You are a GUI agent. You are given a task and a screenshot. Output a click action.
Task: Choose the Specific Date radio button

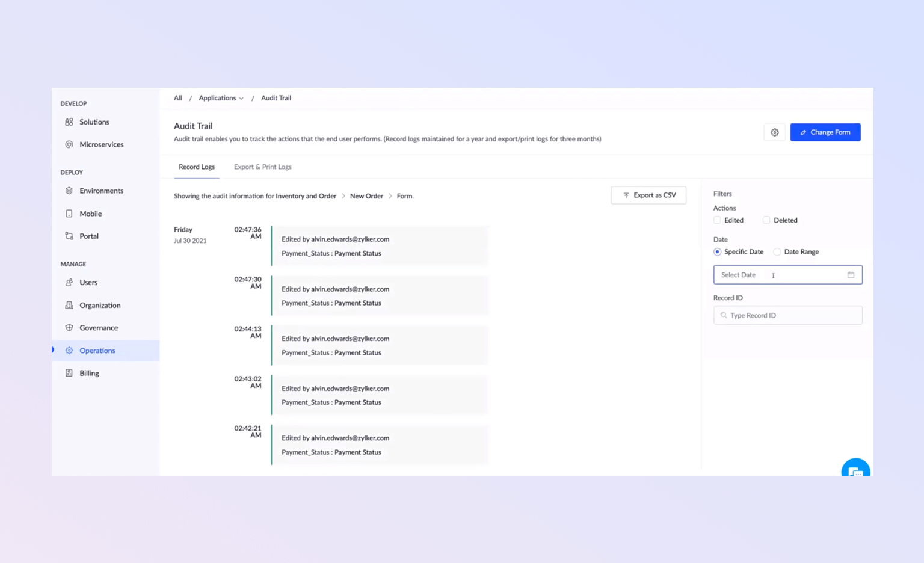click(718, 252)
